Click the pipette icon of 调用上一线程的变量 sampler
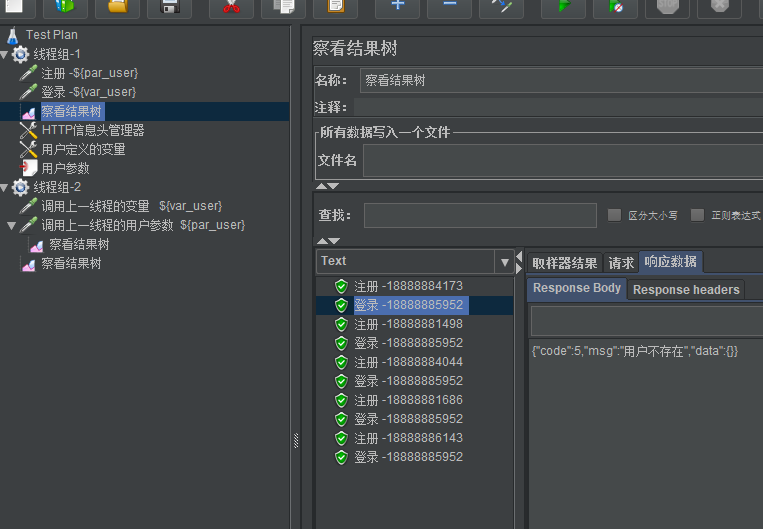This screenshot has height=529, width=763. pyautogui.click(x=28, y=206)
